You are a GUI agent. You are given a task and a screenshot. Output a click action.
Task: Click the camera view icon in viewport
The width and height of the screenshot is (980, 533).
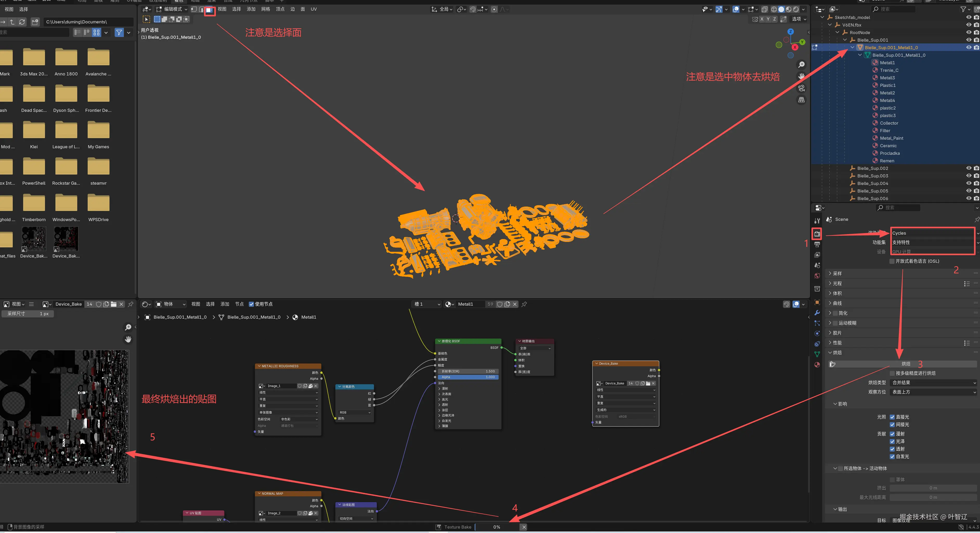click(x=801, y=88)
